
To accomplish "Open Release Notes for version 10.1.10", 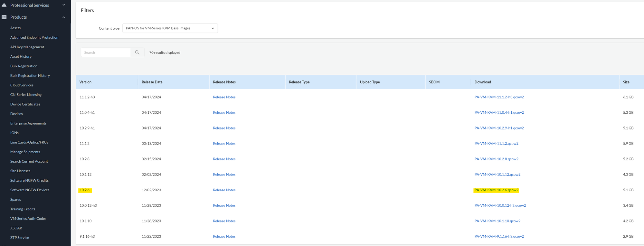I will pos(224,221).
